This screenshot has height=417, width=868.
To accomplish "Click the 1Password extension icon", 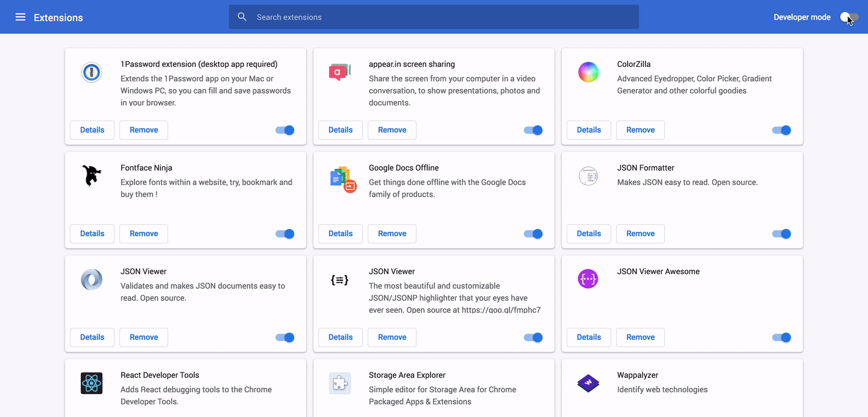I will (x=92, y=73).
